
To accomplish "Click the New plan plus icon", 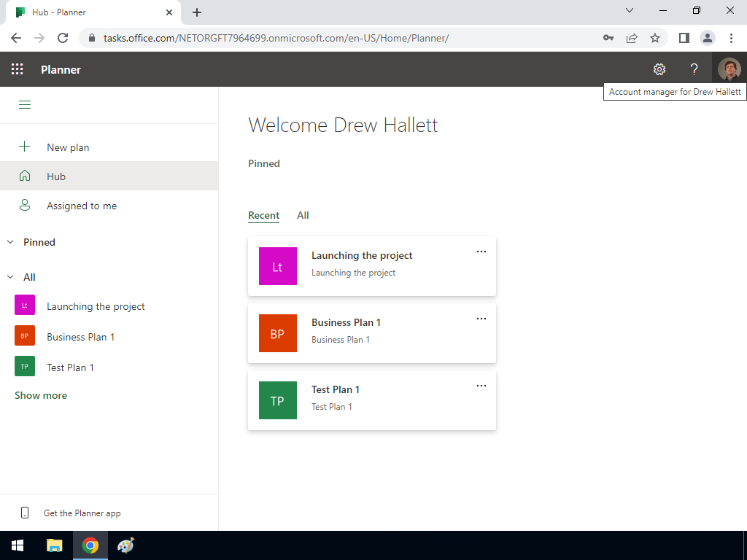I will 24,147.
